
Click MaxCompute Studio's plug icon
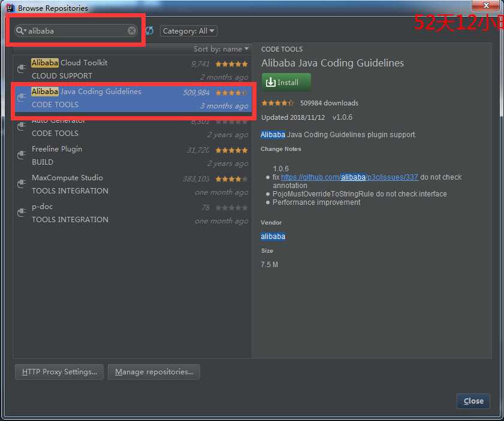point(22,184)
